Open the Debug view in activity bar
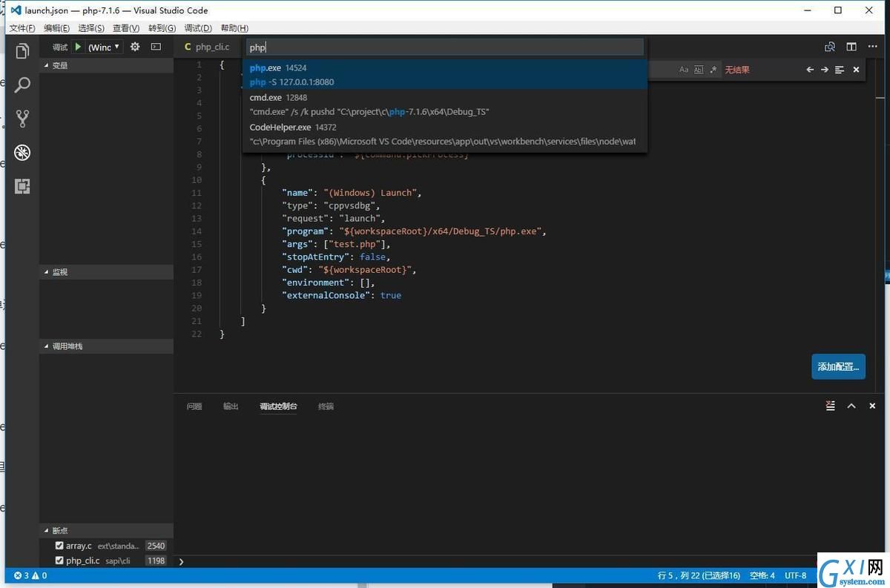890x588 pixels. point(23,153)
